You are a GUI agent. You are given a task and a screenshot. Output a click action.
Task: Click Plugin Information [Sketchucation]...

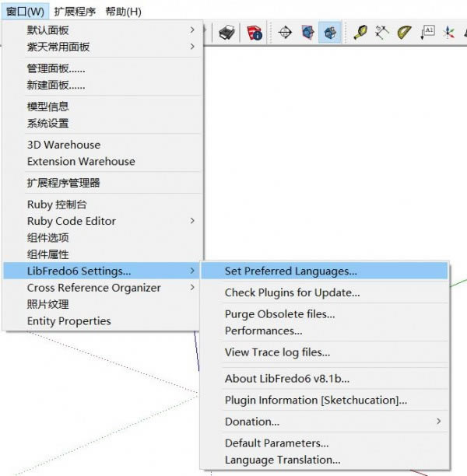[325, 400]
